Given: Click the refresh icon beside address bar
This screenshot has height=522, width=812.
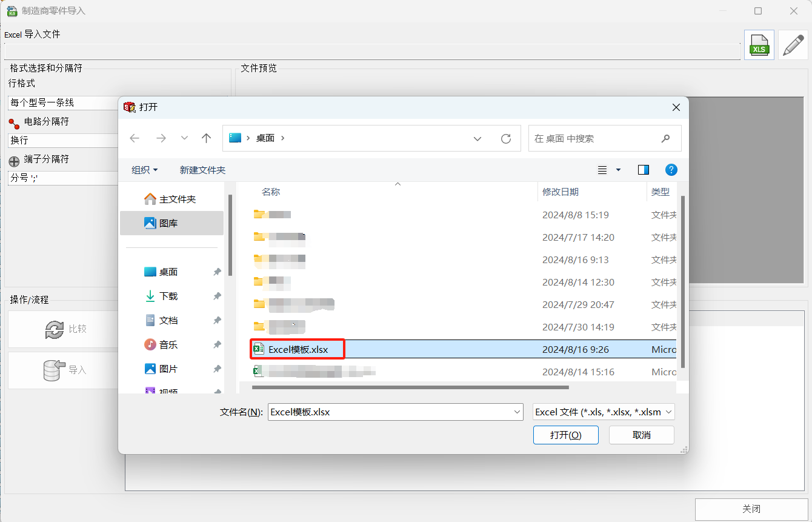Looking at the screenshot, I should point(506,138).
